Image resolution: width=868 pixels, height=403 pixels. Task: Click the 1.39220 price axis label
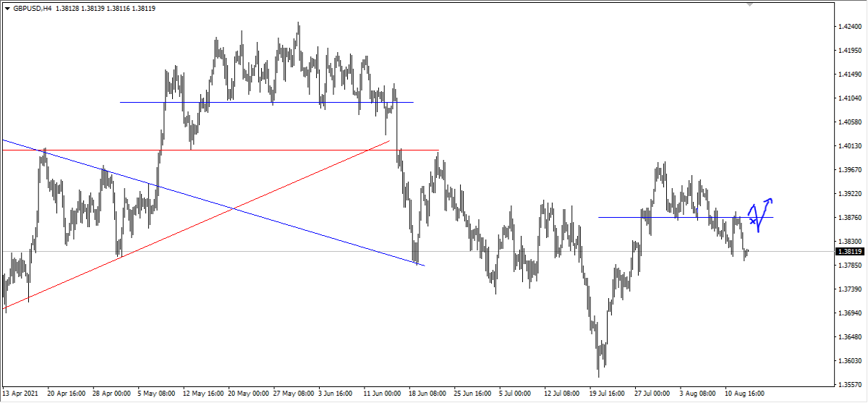pyautogui.click(x=848, y=194)
